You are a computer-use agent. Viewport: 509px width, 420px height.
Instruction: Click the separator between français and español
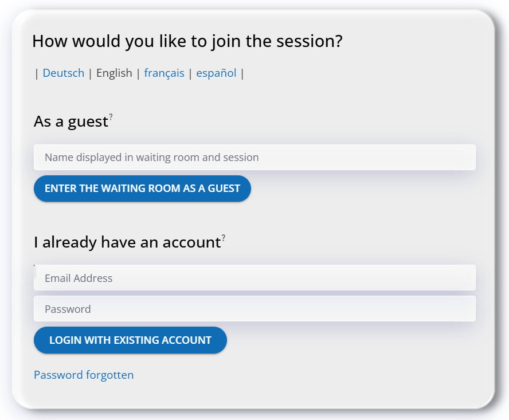click(190, 73)
